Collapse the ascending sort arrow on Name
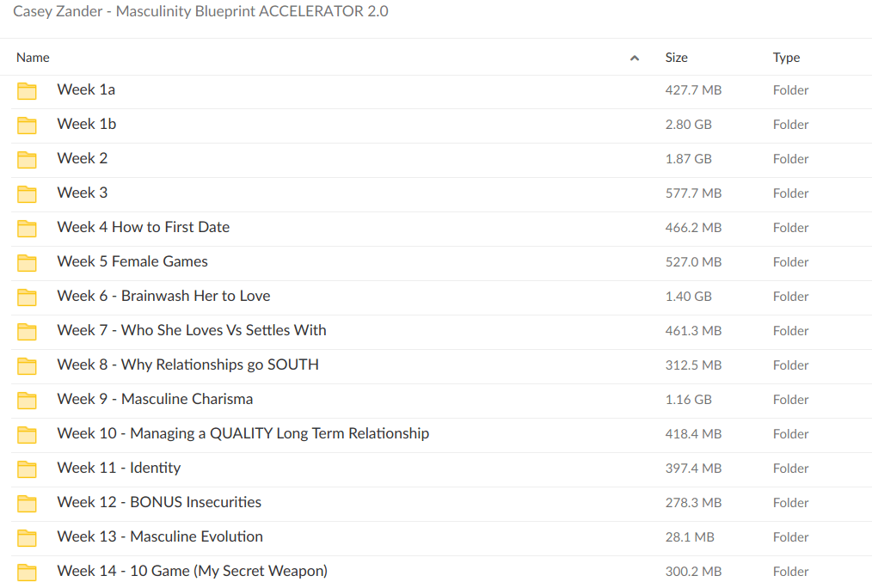Image resolution: width=872 pixels, height=588 pixels. (635, 58)
